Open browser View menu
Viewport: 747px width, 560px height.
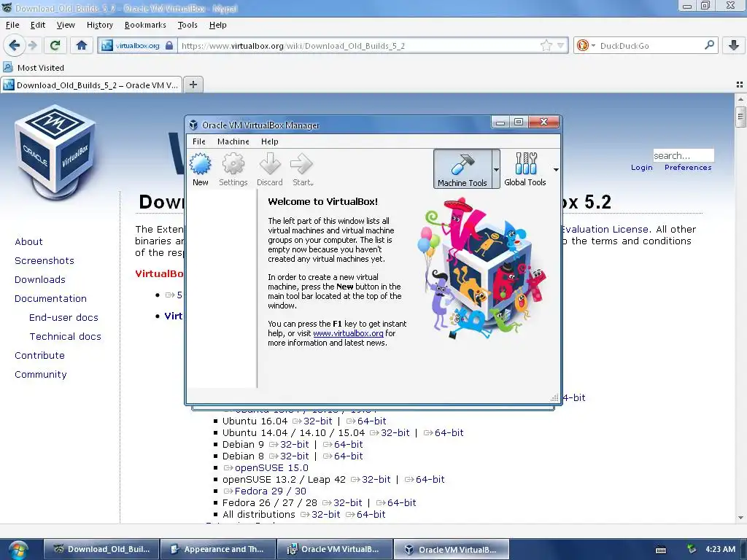pos(66,25)
